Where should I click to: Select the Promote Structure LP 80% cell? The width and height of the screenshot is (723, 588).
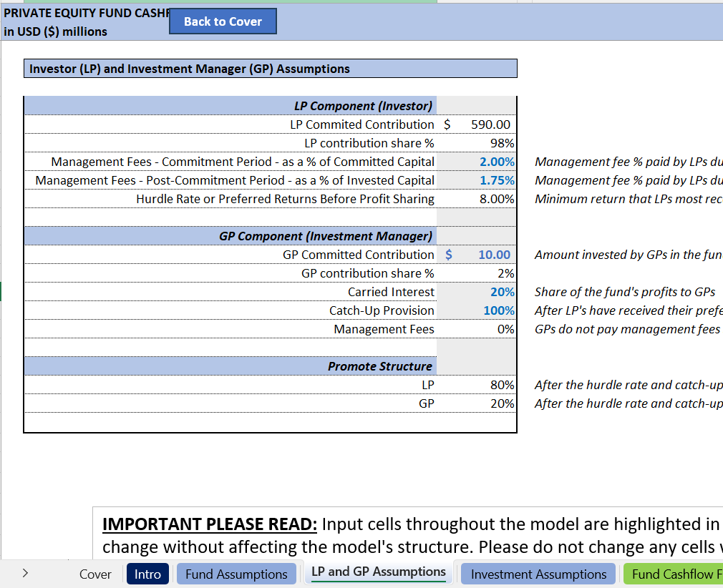click(476, 385)
